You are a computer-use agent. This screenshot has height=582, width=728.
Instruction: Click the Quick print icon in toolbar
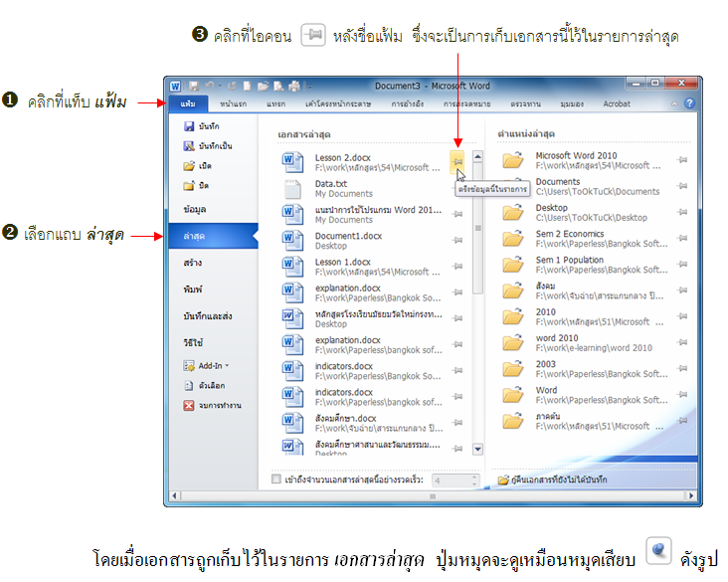294,86
